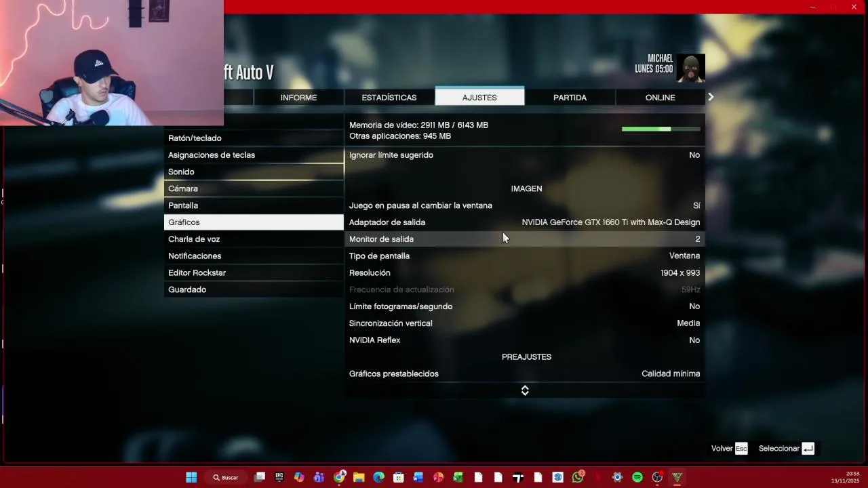Open the Notificaciones settings category

pos(254,256)
